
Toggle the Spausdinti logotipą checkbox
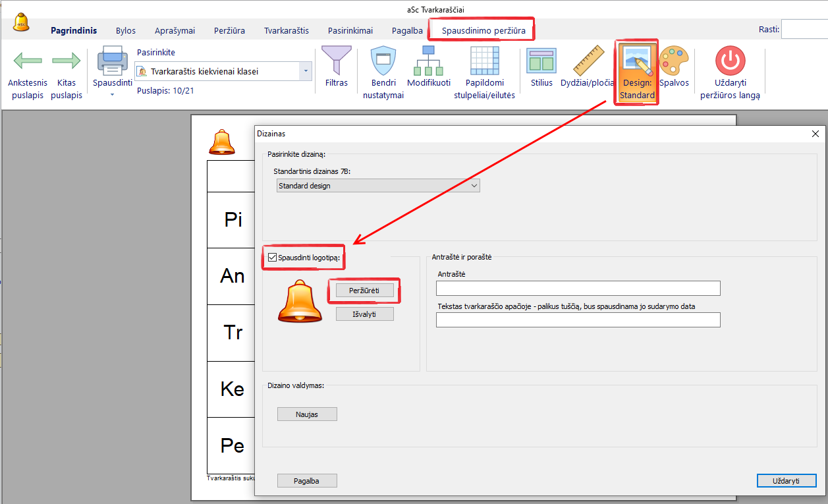pyautogui.click(x=273, y=258)
